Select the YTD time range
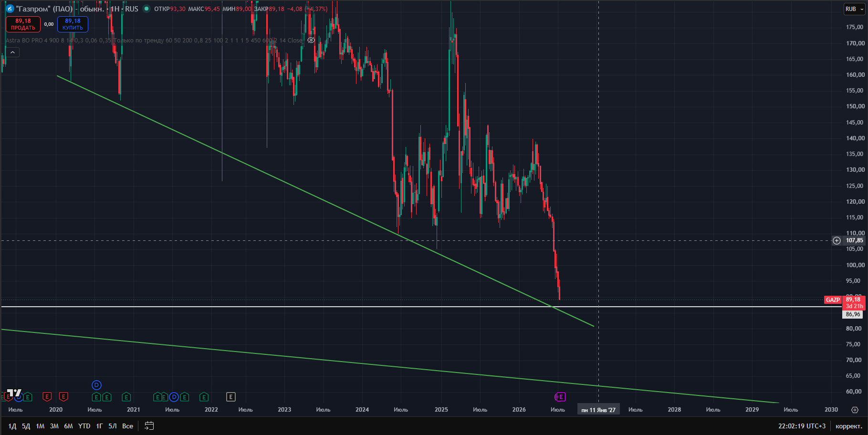Screen dimensions: 868x435 click(x=84, y=426)
